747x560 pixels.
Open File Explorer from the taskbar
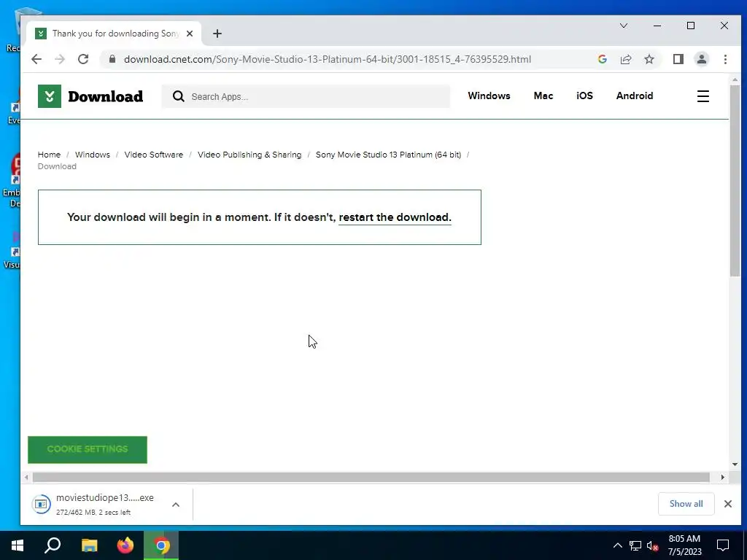click(x=89, y=545)
